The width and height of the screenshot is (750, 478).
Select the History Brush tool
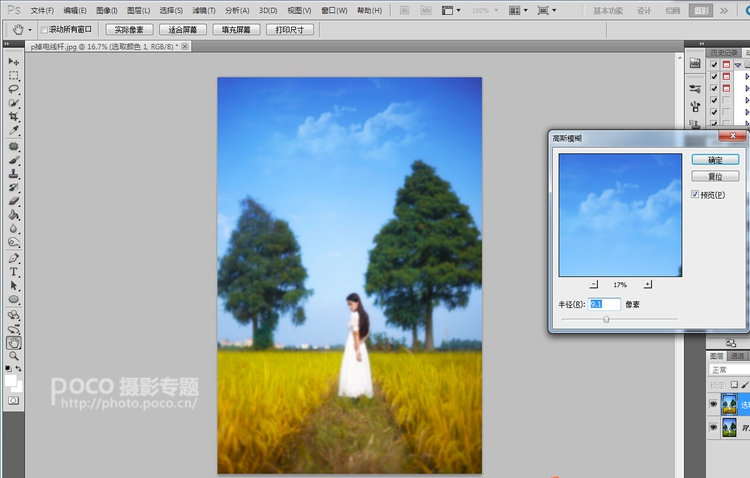(x=13, y=188)
